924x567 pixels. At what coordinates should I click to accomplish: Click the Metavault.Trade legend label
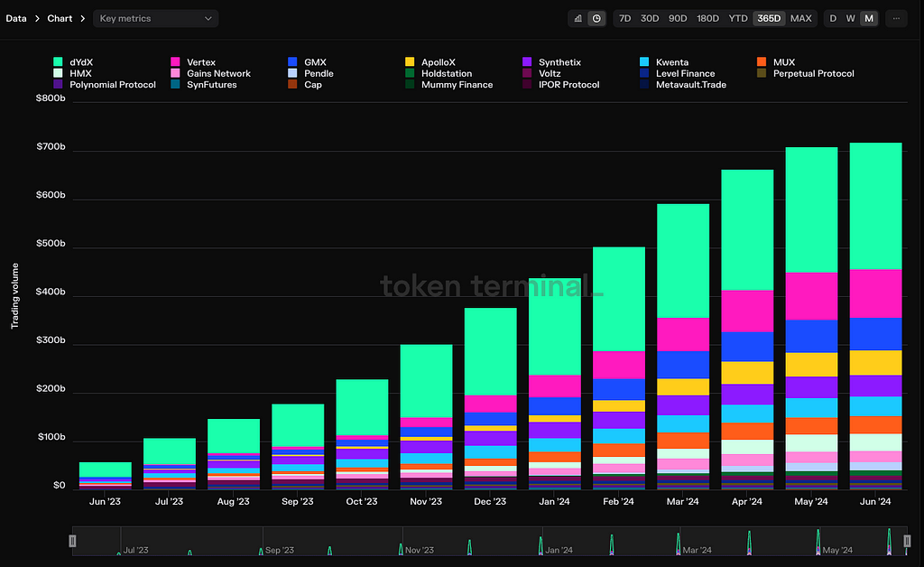[x=690, y=84]
